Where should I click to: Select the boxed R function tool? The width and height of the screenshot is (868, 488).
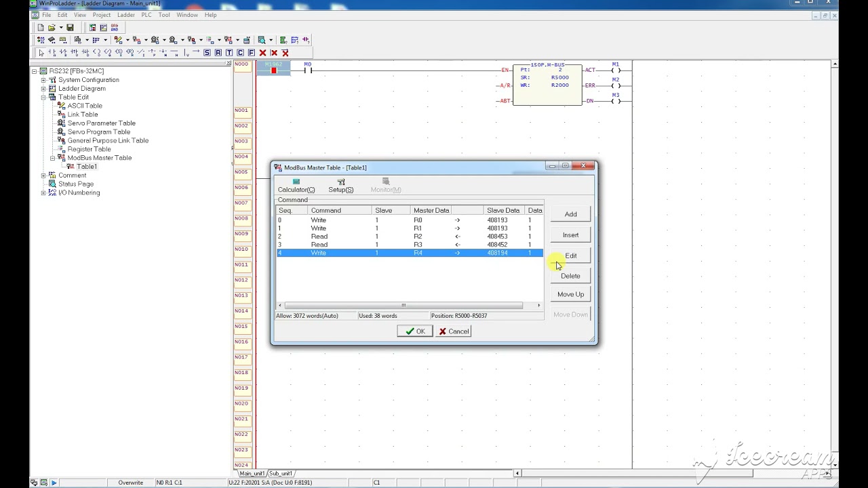point(218,53)
